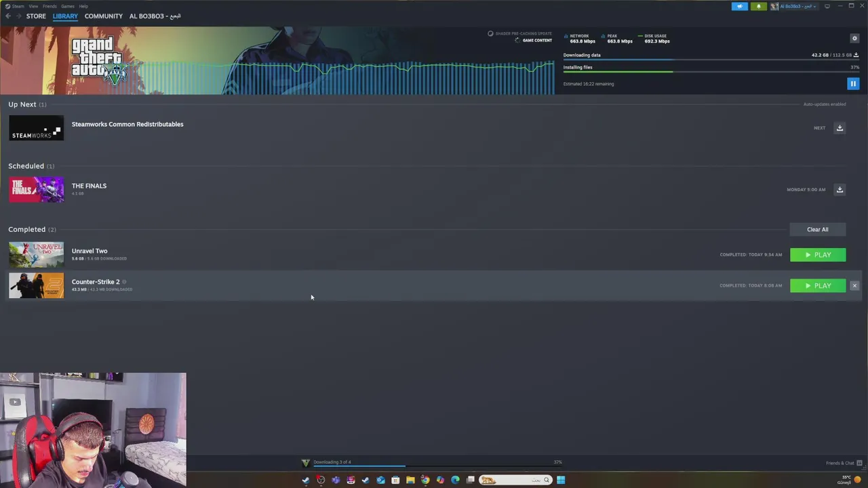Select the Counter-Strike 2 title
The image size is (868, 488).
(x=96, y=281)
